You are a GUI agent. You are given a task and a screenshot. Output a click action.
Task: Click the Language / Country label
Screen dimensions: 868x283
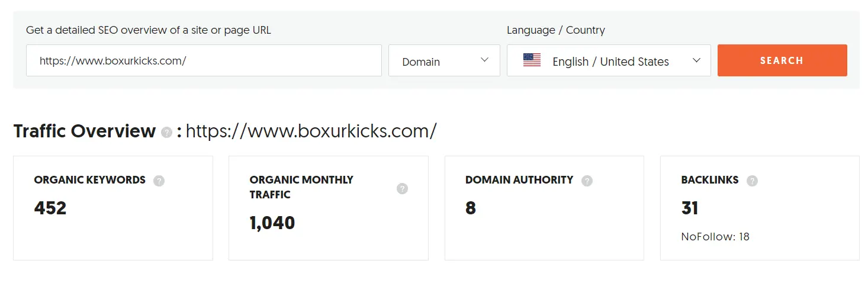click(x=556, y=30)
